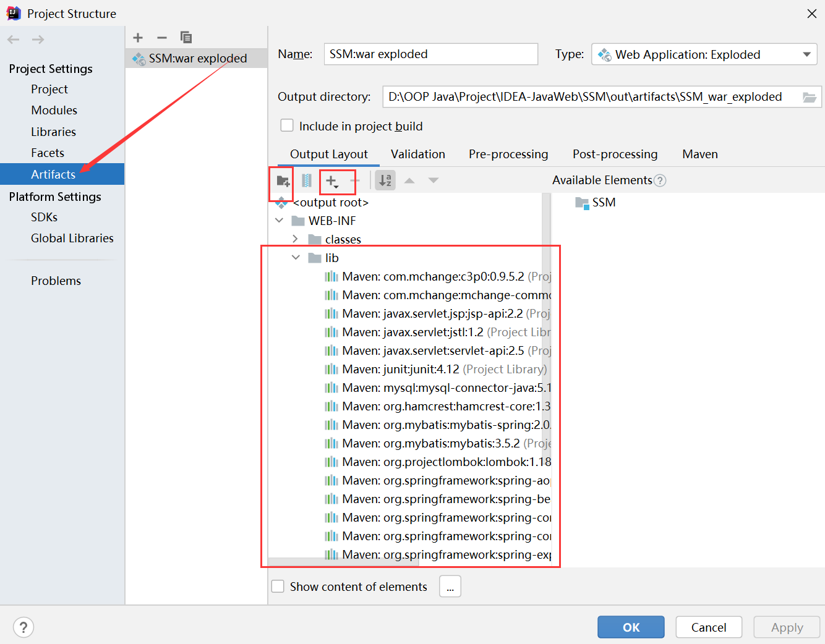825x644 pixels.
Task: Open the Pre-processing tab
Action: coord(508,154)
